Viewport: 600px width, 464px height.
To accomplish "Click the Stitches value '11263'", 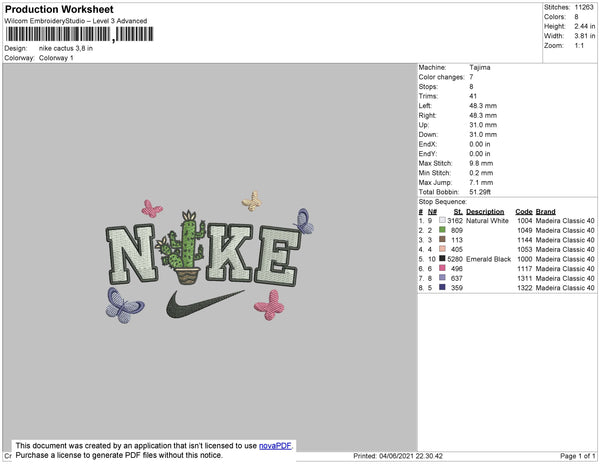I will pyautogui.click(x=584, y=7).
